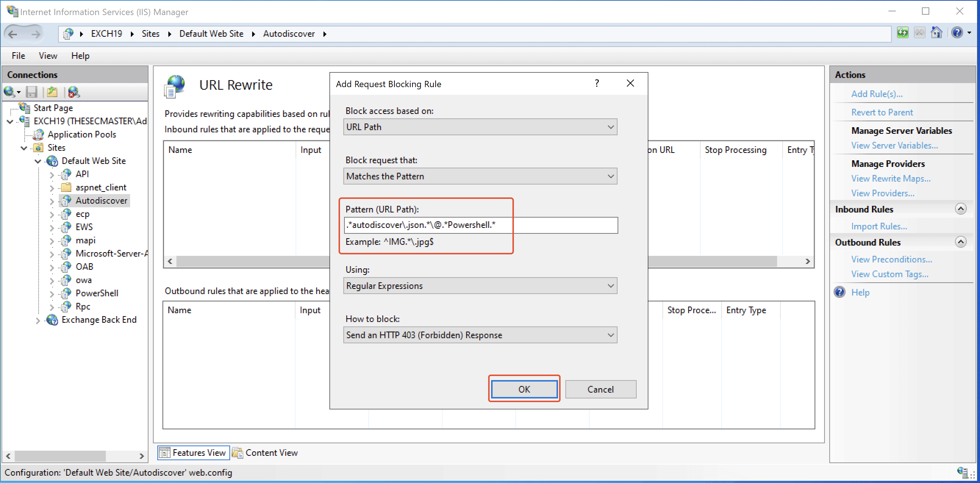The height and width of the screenshot is (483, 980).
Task: Collapse the Inbound Rules actions section
Action: 961,209
